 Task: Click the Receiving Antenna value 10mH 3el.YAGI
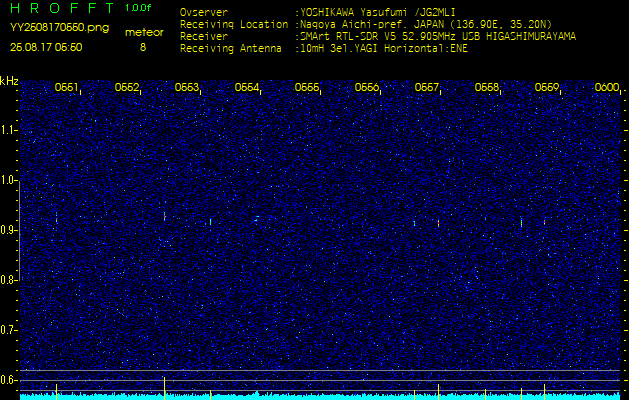[383, 49]
